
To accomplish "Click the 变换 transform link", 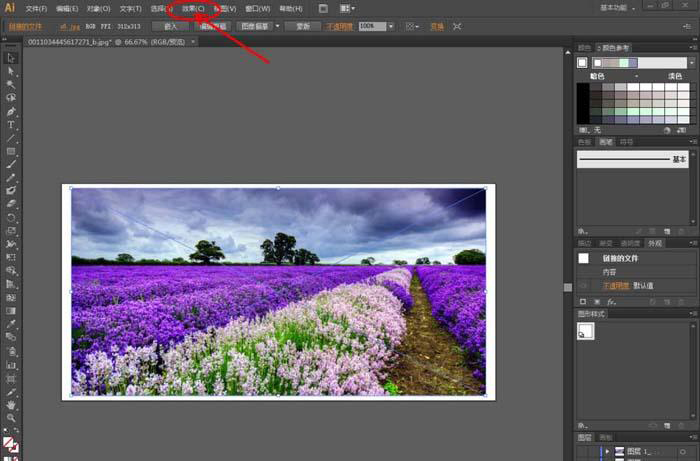I will click(436, 26).
